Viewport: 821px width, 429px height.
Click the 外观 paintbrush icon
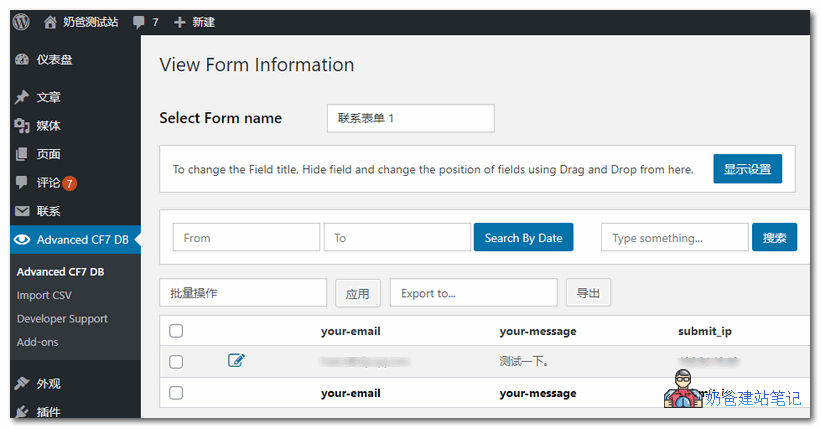tap(22, 383)
